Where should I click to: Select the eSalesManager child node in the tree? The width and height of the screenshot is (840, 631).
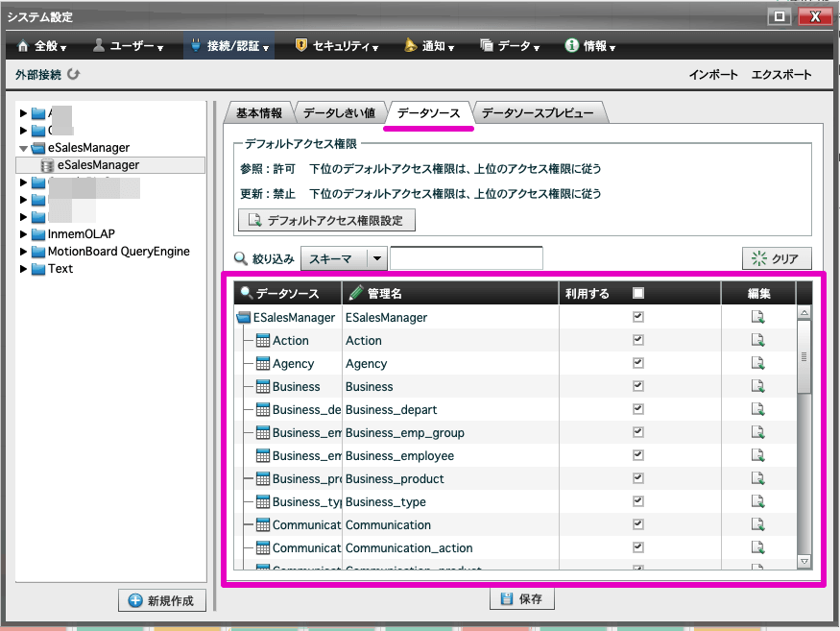click(x=110, y=165)
